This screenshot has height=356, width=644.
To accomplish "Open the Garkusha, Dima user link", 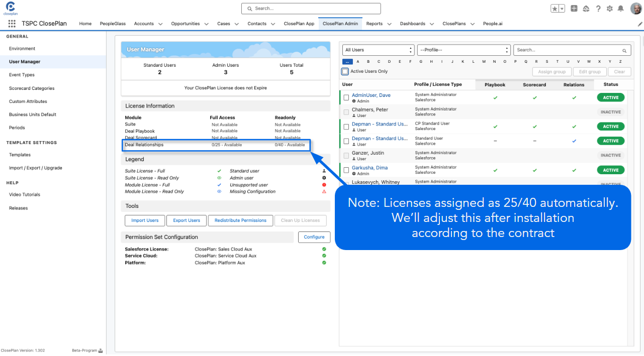I will click(370, 168).
